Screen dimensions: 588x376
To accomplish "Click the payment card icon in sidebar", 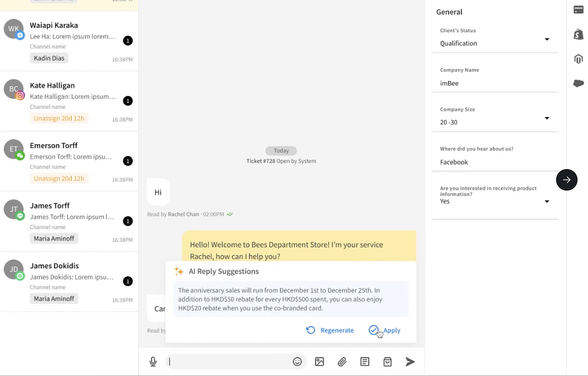I will pyautogui.click(x=579, y=10).
